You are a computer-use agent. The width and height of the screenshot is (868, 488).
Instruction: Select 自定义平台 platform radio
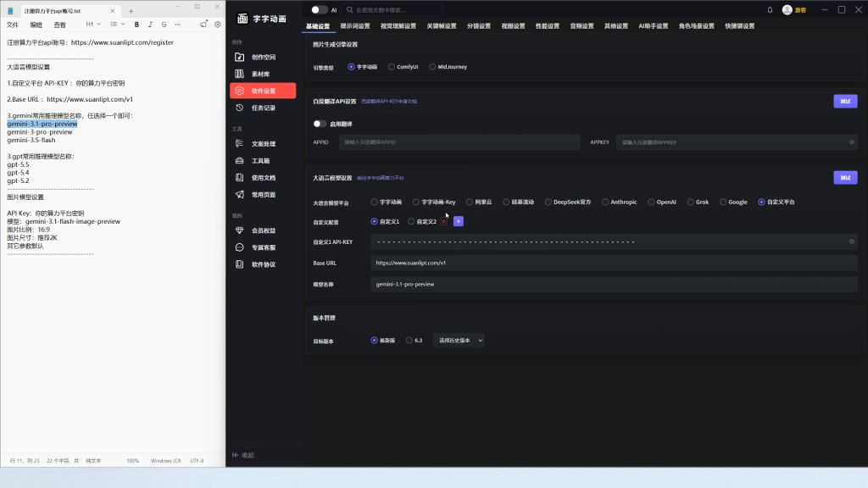click(x=762, y=202)
